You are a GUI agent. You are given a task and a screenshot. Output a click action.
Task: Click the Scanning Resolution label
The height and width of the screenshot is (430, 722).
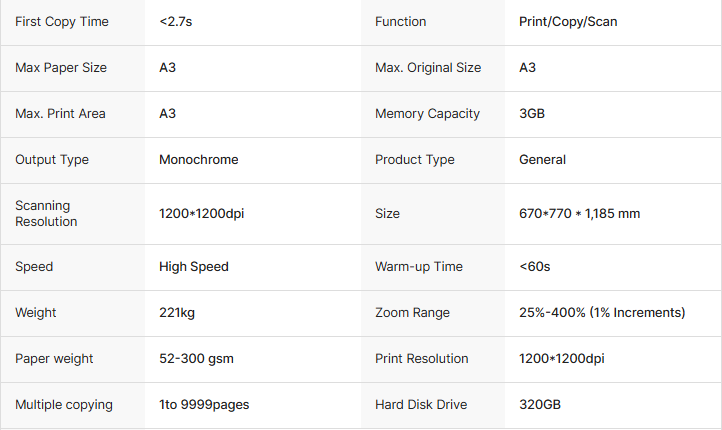pos(46,213)
